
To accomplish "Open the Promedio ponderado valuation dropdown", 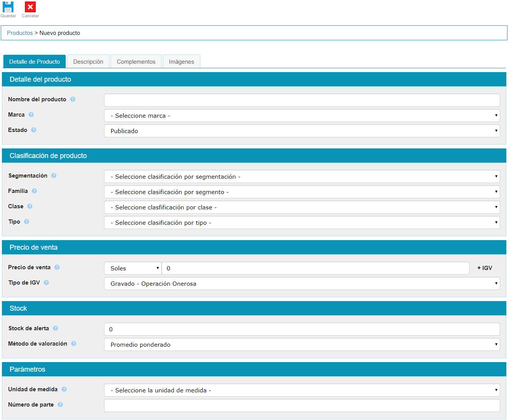I will (x=302, y=344).
